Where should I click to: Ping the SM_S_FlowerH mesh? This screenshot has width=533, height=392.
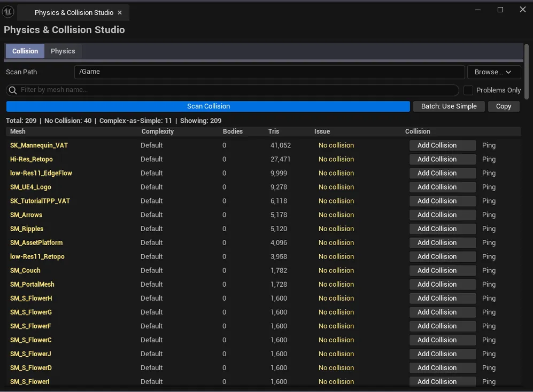(489, 299)
